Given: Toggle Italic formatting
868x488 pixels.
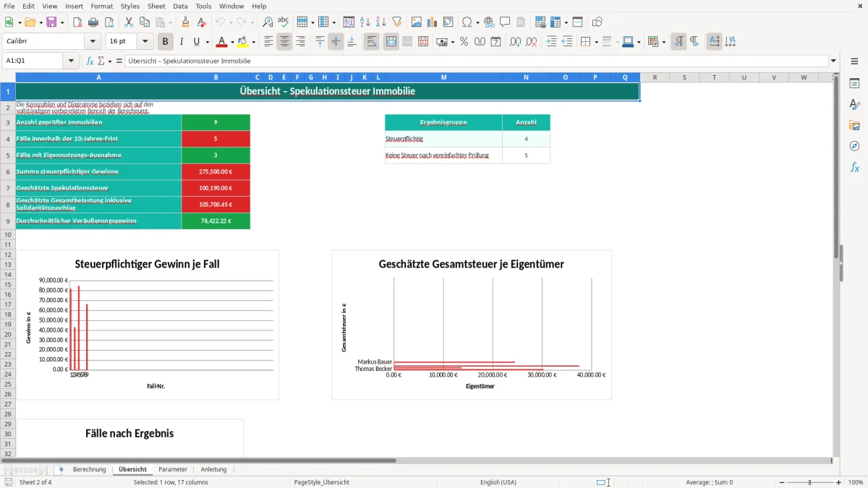Looking at the screenshot, I should coord(182,42).
